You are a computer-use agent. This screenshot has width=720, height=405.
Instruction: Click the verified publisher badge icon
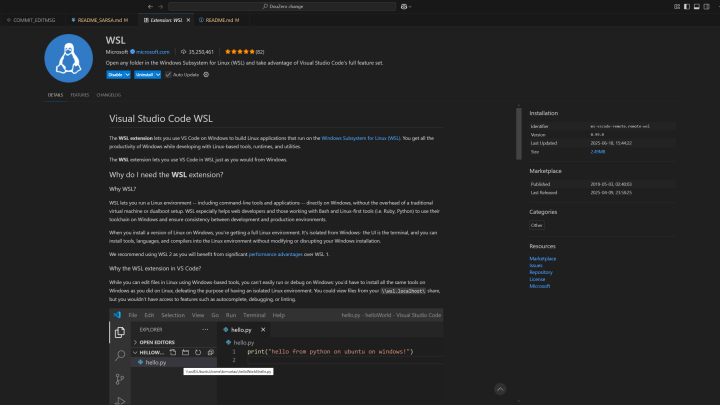click(x=132, y=52)
